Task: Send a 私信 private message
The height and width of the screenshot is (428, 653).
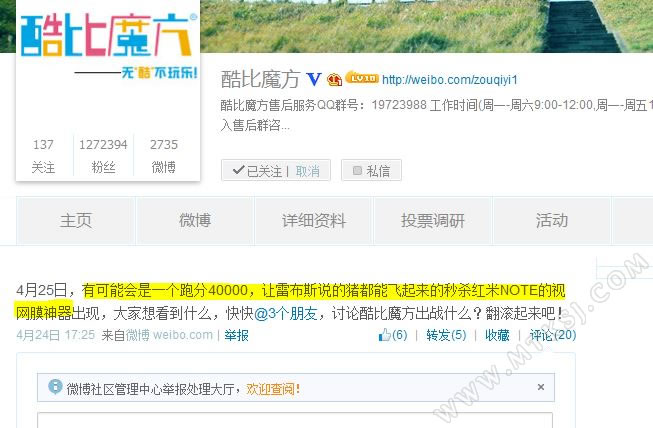Action: [371, 170]
